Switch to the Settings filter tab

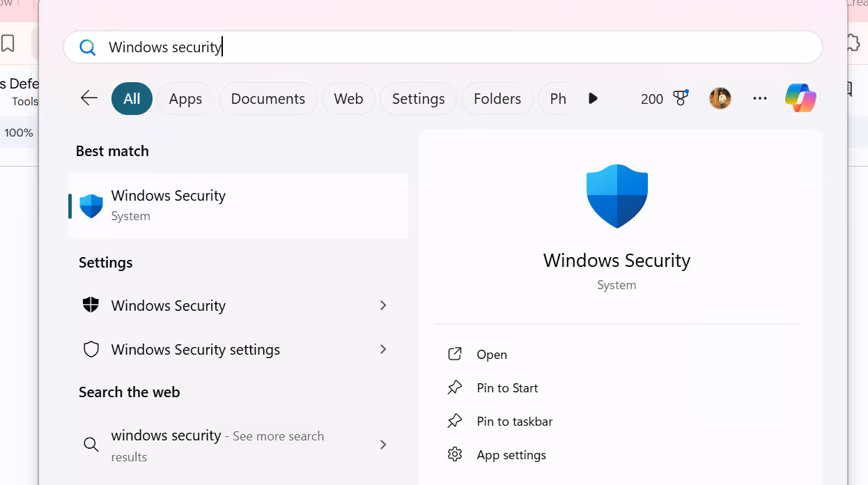418,98
